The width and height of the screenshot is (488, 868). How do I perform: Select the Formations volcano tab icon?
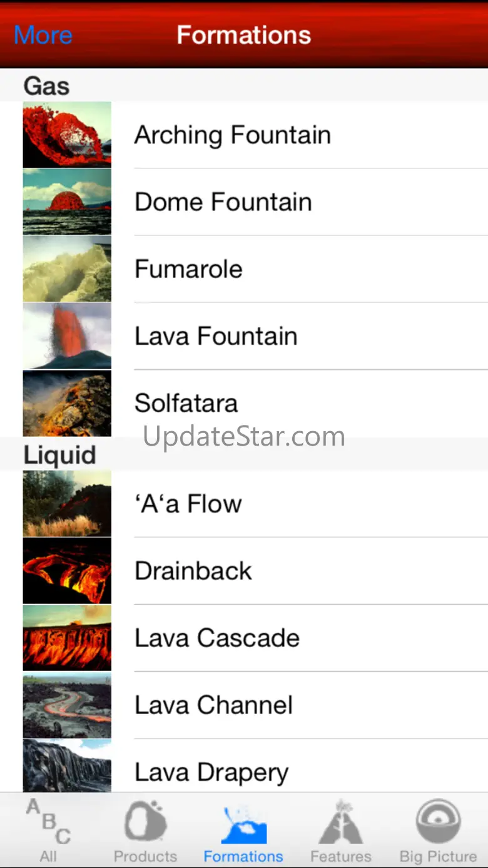tap(243, 822)
